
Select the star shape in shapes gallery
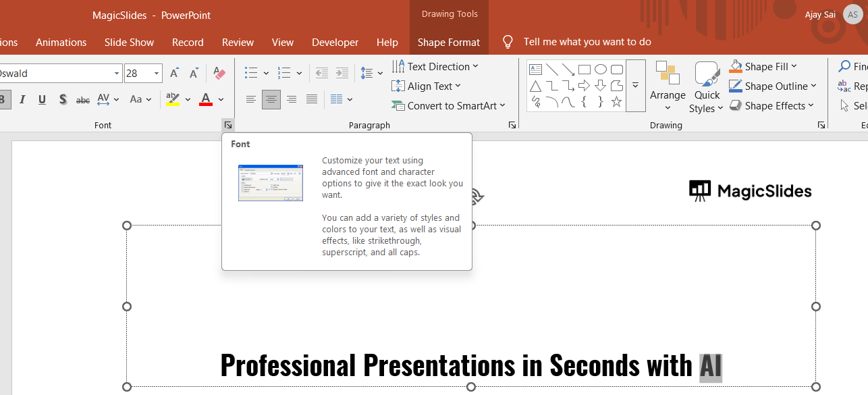coord(616,102)
